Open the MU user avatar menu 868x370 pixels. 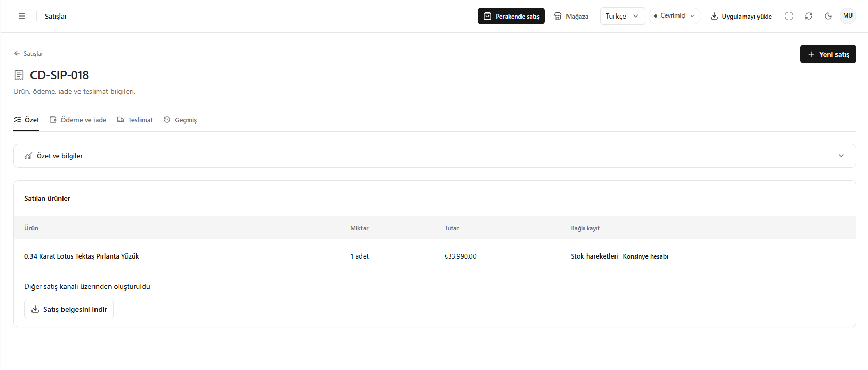click(848, 16)
